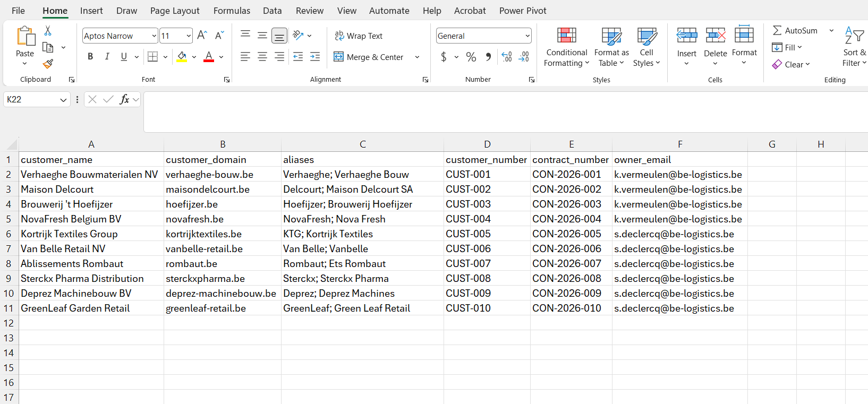Viewport: 868px width, 404px height.
Task: Switch to the Insert tab
Action: 91,11
